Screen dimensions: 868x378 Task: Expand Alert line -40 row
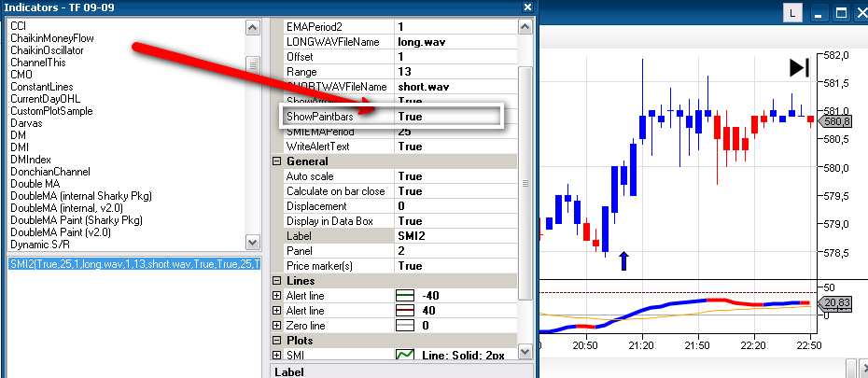tap(276, 296)
